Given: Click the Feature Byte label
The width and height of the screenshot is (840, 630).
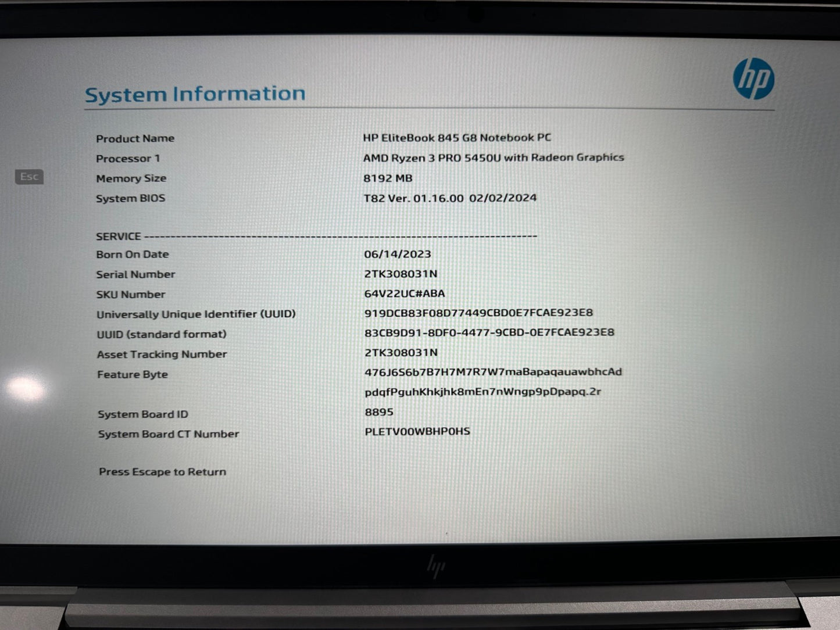Looking at the screenshot, I should point(133,375).
